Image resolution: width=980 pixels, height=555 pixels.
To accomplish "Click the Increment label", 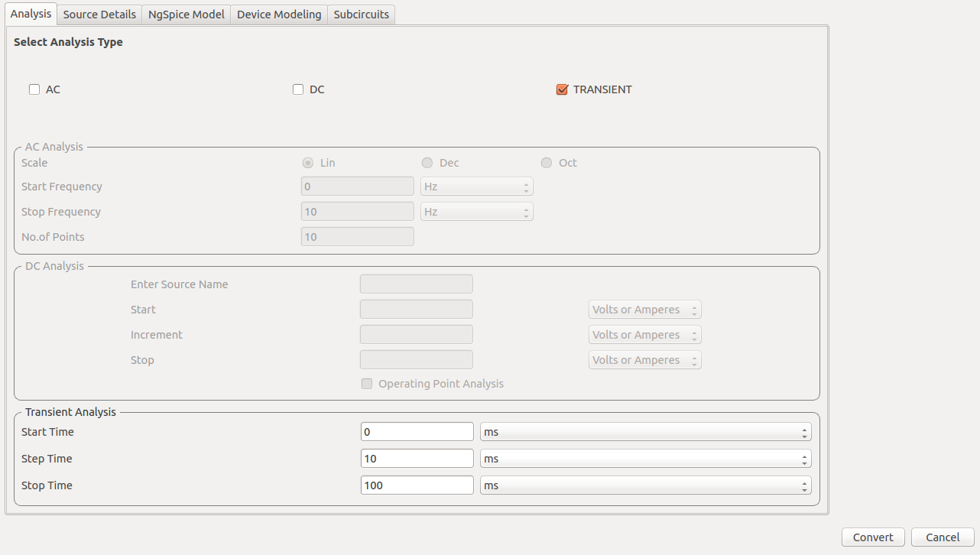I will 157,335.
